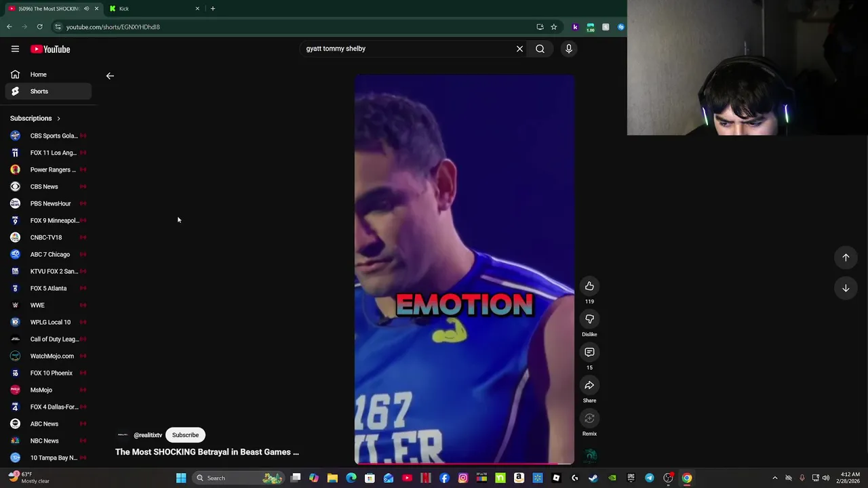Viewport: 868px width, 488px height.
Task: Open Chrome from the taskbar
Action: coord(687,478)
